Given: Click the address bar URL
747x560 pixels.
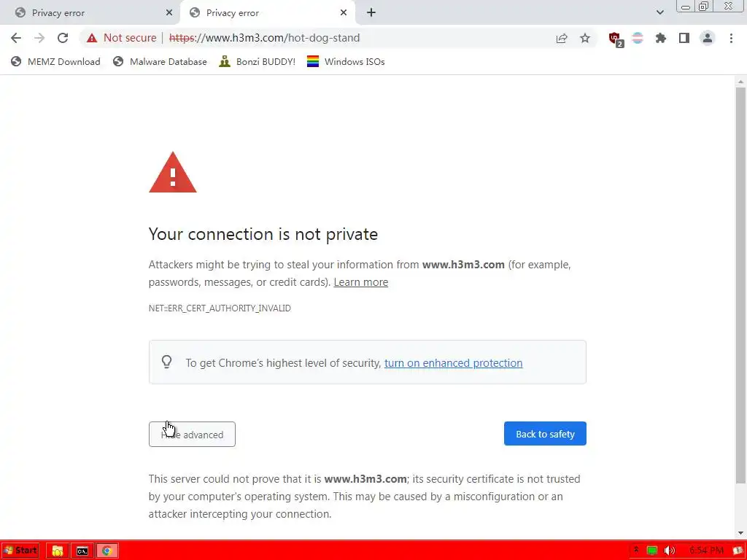Looking at the screenshot, I should tap(264, 38).
